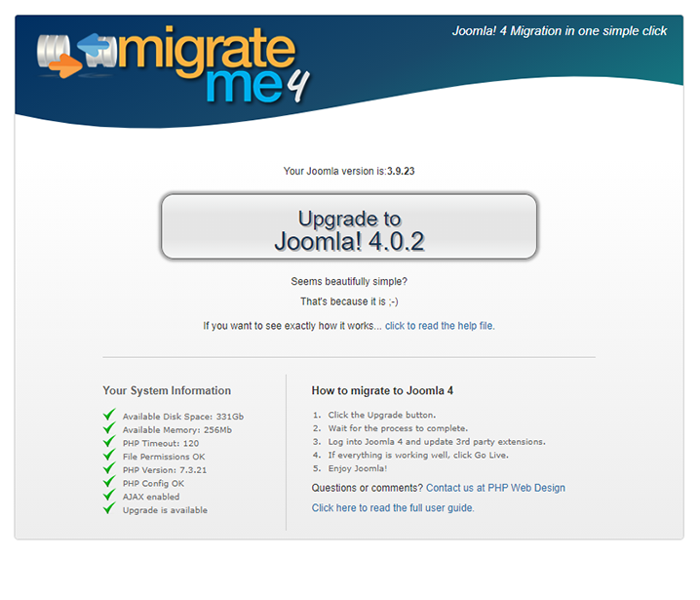Select text 'Available Memory: 256Mb'
Screen dimensions: 700x600
[x=177, y=430]
